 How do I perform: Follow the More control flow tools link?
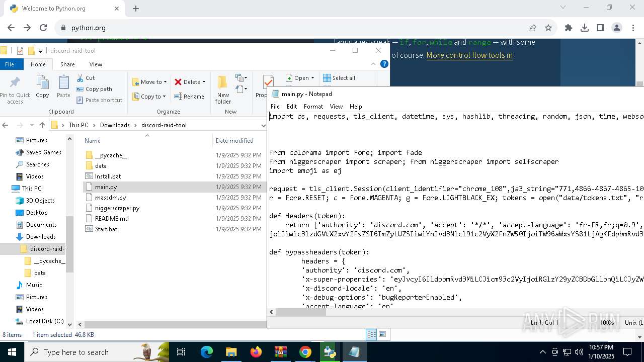click(x=469, y=55)
